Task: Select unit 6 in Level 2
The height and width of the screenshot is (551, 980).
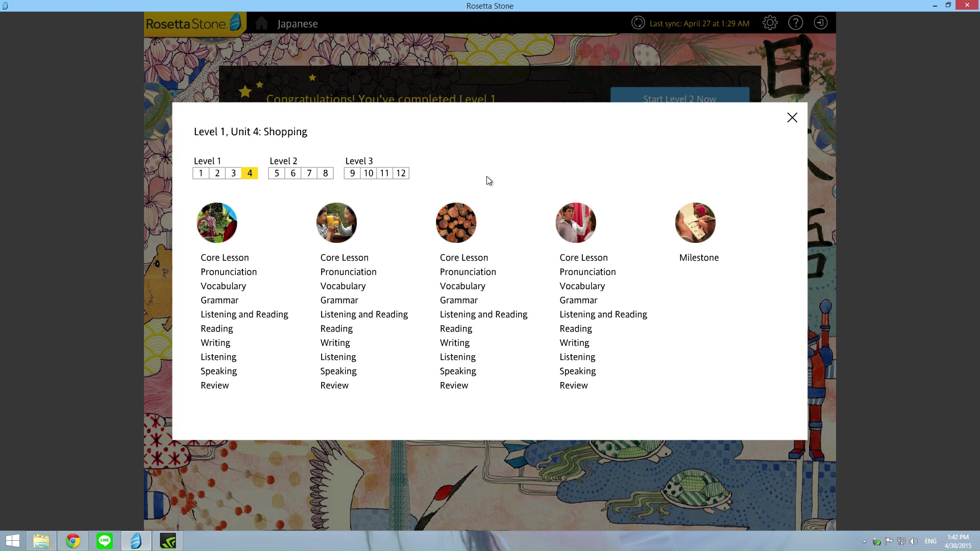Action: coord(293,173)
